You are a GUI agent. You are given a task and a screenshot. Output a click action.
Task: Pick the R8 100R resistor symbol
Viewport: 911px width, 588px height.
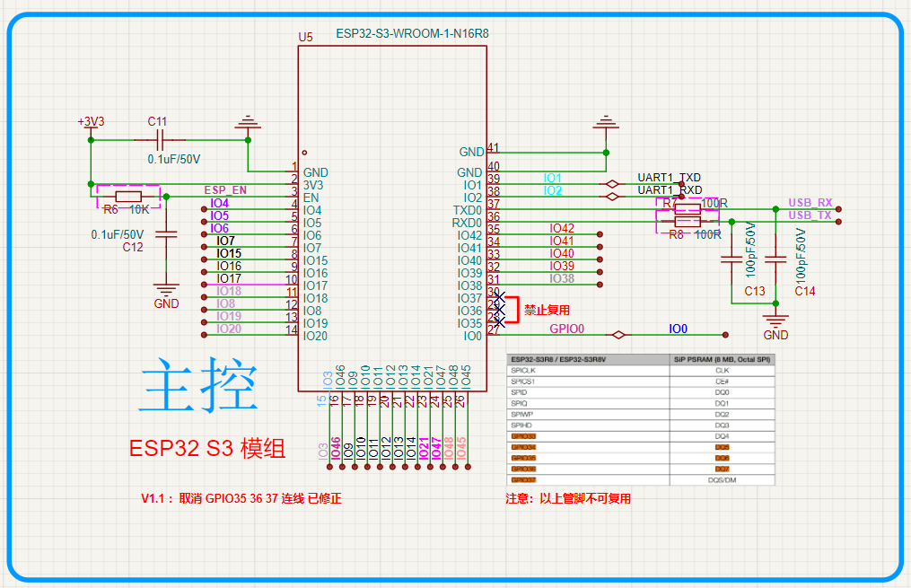point(688,224)
